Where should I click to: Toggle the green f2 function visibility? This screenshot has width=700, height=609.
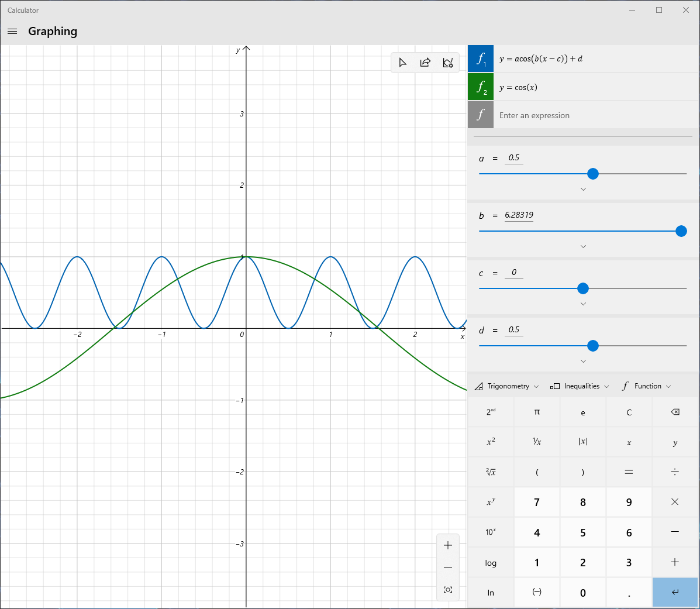(x=480, y=87)
